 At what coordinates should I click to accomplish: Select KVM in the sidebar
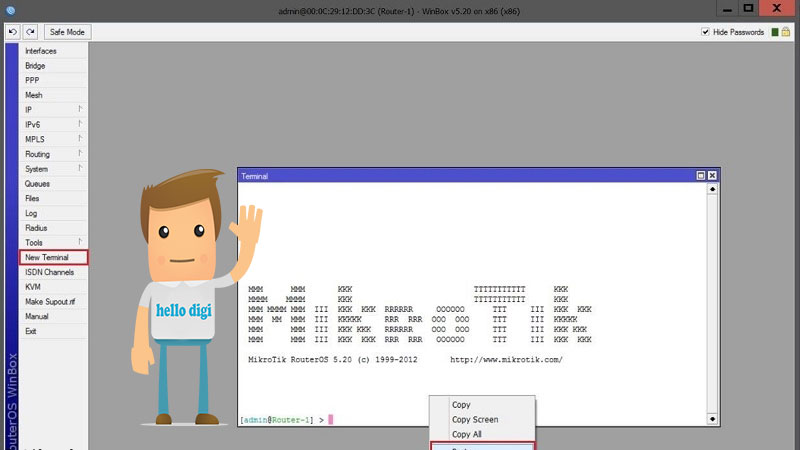coord(53,287)
